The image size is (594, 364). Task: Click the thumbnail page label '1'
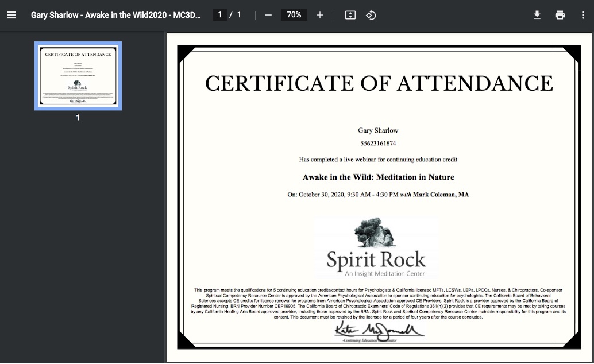(x=78, y=118)
